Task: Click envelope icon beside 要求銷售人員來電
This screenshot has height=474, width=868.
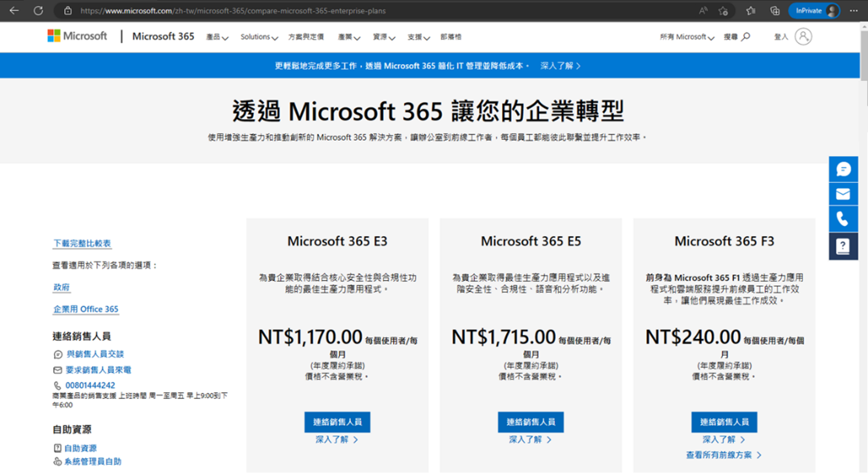Action: click(x=58, y=370)
